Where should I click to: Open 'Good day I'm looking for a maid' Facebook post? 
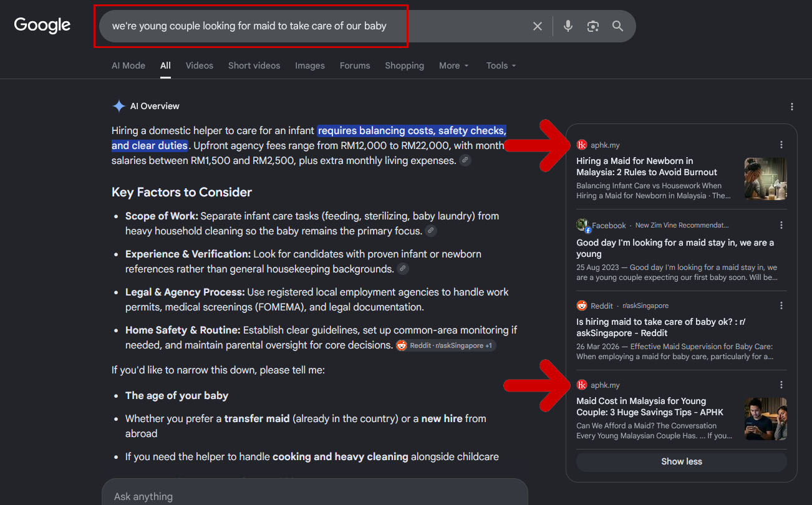pos(675,248)
